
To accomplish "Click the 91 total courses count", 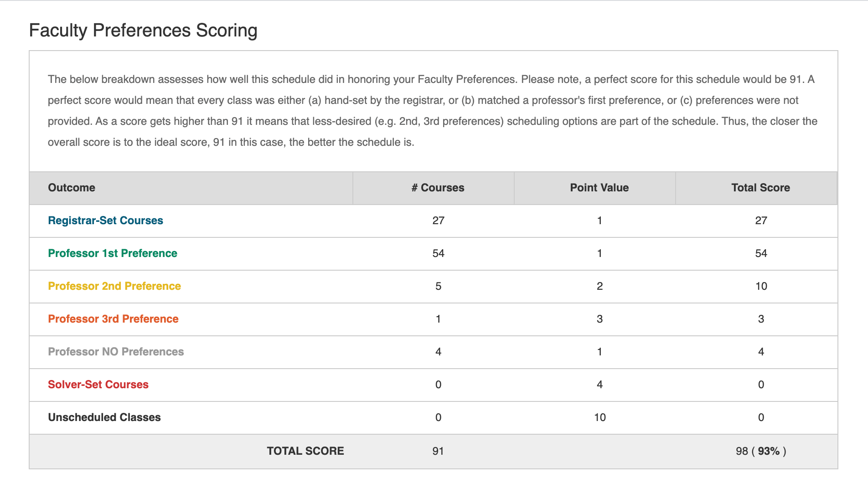I will [x=438, y=451].
